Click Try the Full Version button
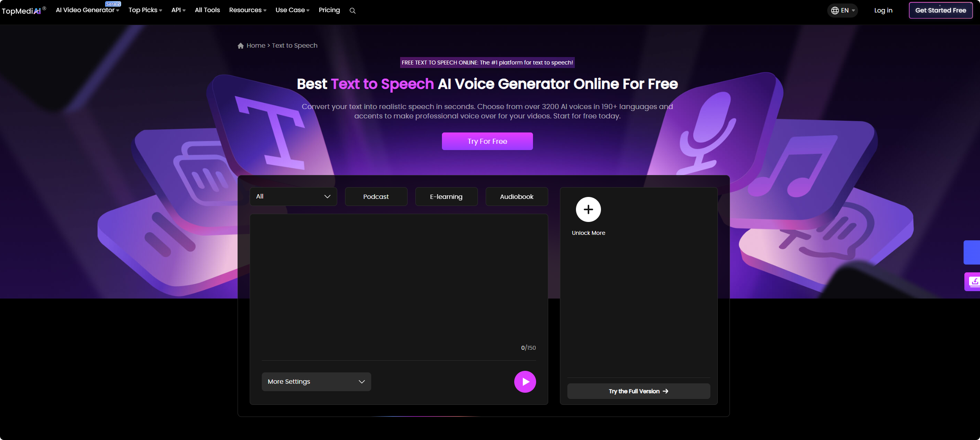Image resolution: width=980 pixels, height=440 pixels. [x=638, y=391]
